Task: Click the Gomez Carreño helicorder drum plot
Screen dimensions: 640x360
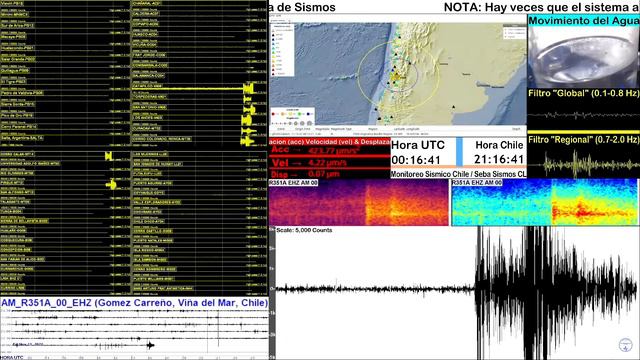Action: (x=134, y=331)
